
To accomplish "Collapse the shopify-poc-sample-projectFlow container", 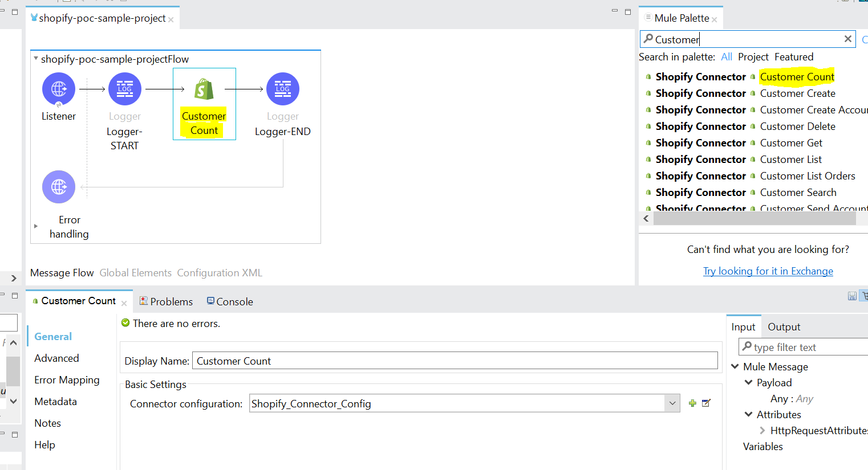I will (36, 59).
